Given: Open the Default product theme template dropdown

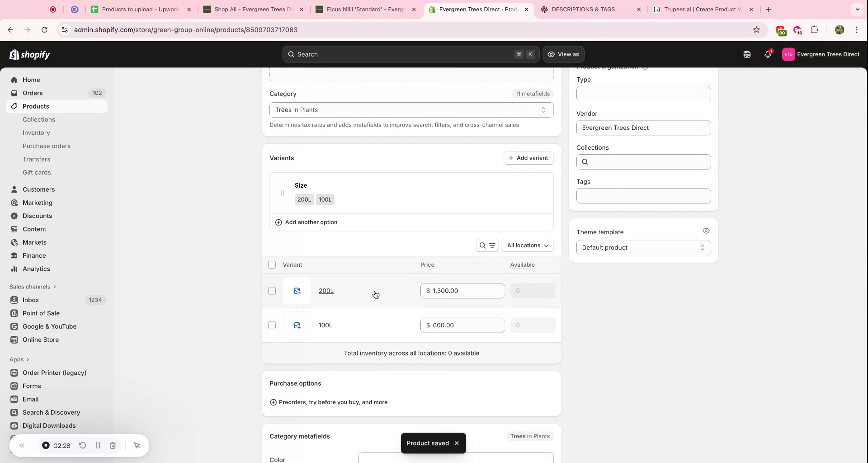Looking at the screenshot, I should [642, 247].
